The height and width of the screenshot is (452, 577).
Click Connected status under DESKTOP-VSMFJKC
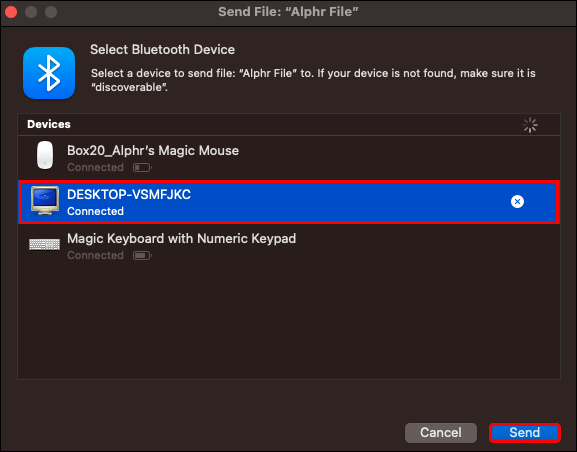coord(95,211)
